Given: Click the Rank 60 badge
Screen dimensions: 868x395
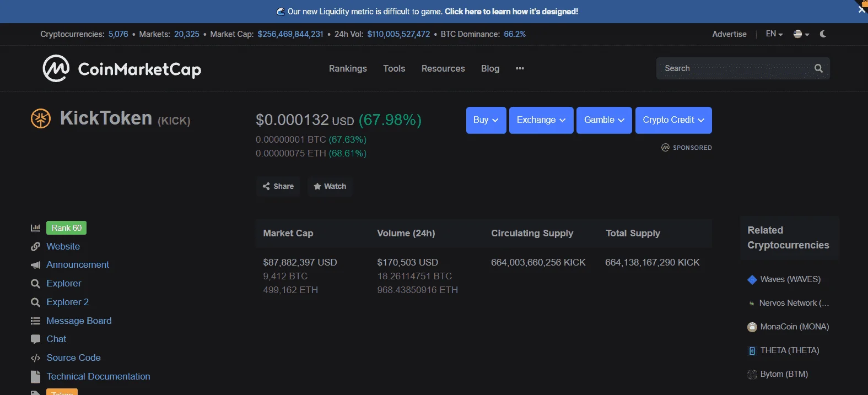Looking at the screenshot, I should 66,228.
